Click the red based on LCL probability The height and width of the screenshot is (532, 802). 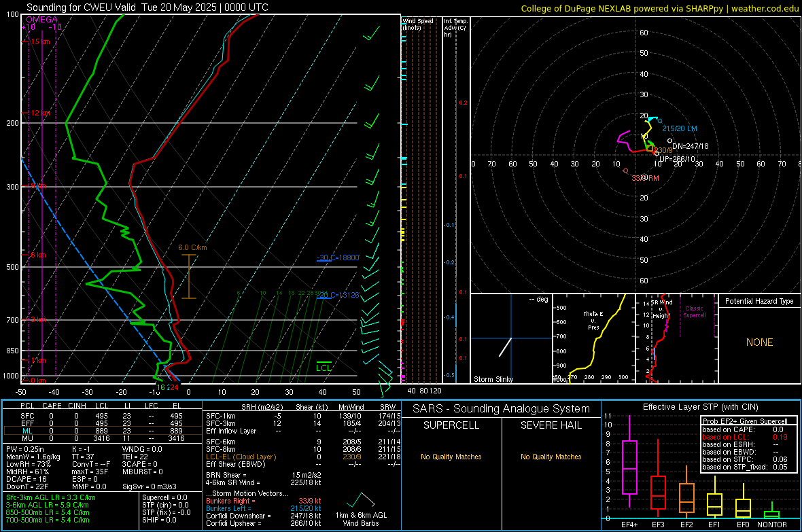coord(745,437)
